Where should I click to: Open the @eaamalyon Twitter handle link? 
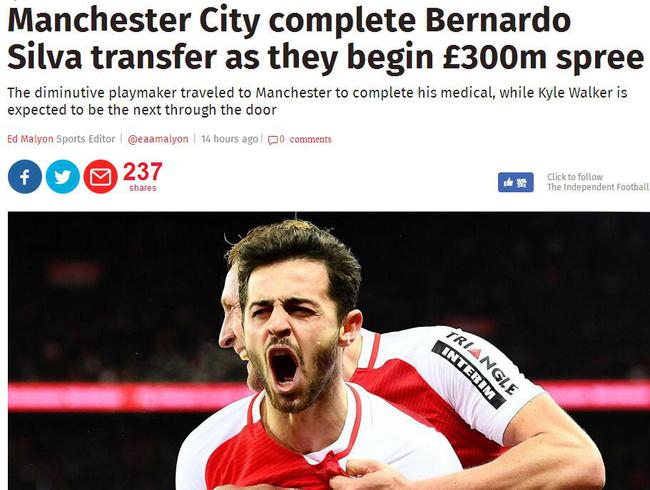point(158,139)
